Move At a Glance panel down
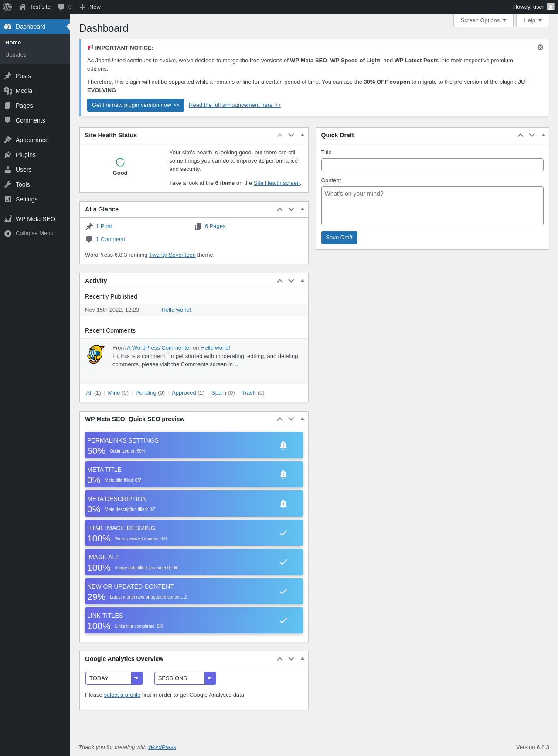The height and width of the screenshot is (756, 558). tap(291, 209)
